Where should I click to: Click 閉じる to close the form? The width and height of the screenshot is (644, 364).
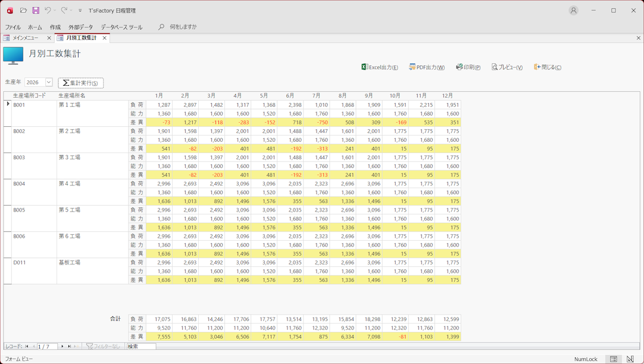click(548, 67)
